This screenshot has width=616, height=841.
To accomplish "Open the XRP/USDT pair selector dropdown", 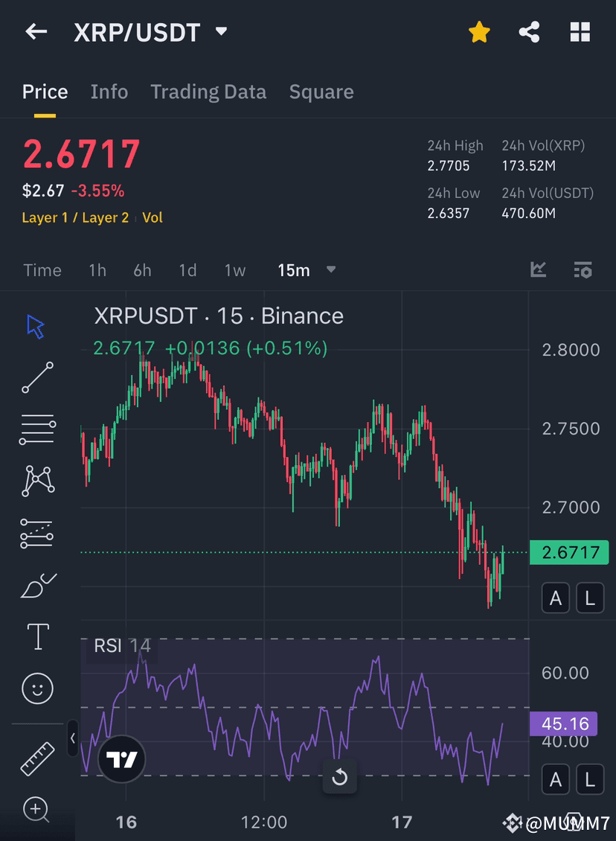I will pyautogui.click(x=221, y=32).
